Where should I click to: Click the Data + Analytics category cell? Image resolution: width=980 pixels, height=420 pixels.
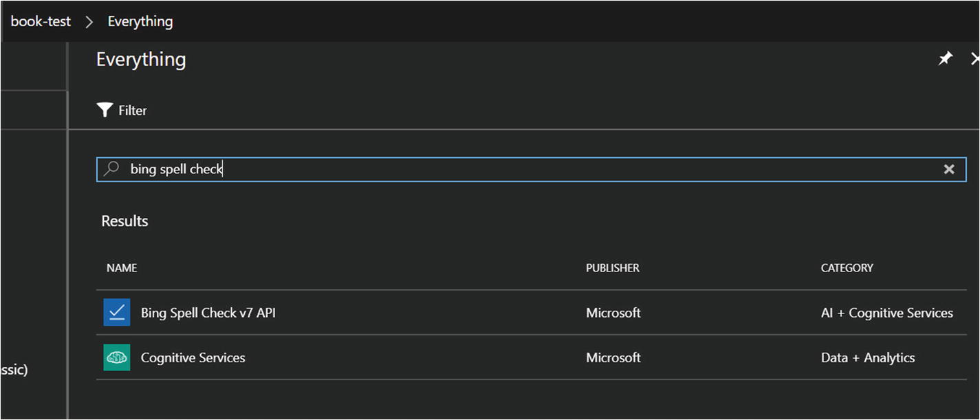(x=867, y=357)
